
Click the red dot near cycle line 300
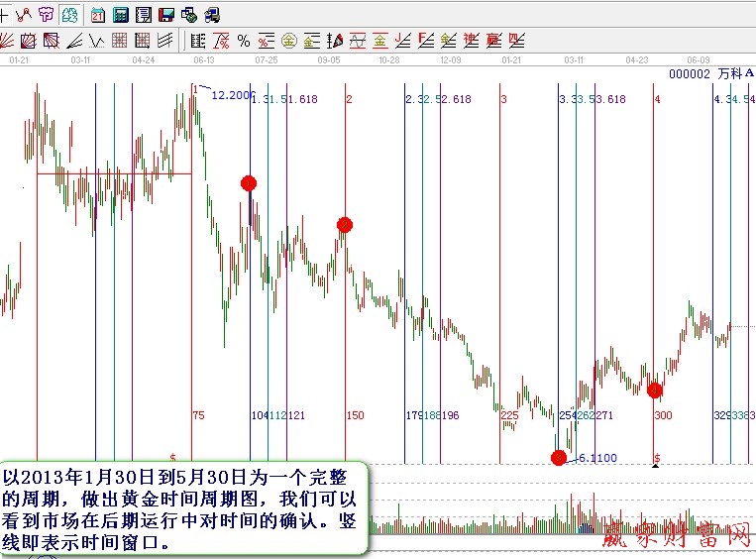655,390
